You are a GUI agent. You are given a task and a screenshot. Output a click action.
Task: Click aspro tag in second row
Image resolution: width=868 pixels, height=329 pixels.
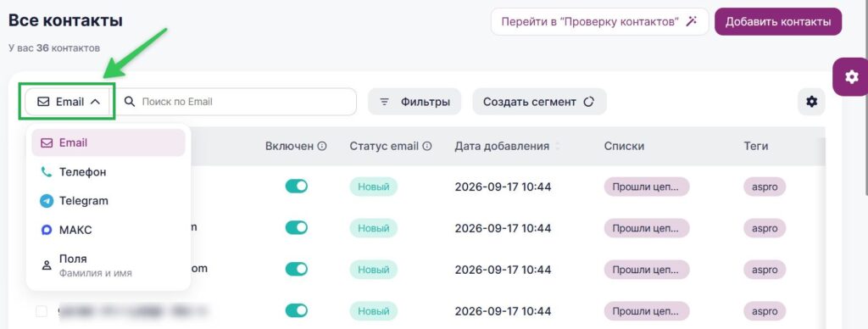pos(765,228)
